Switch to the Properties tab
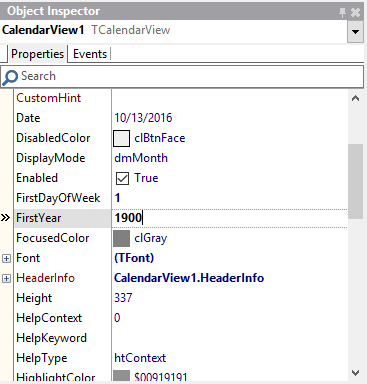 pos(37,54)
